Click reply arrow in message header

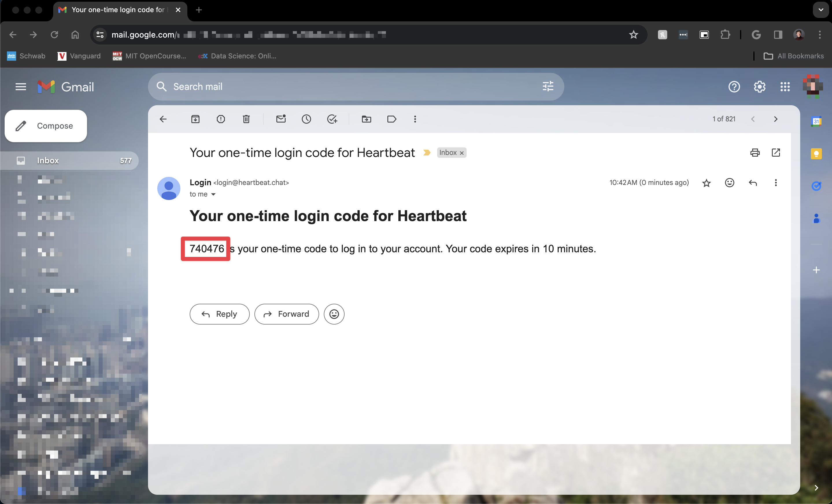[x=753, y=183]
